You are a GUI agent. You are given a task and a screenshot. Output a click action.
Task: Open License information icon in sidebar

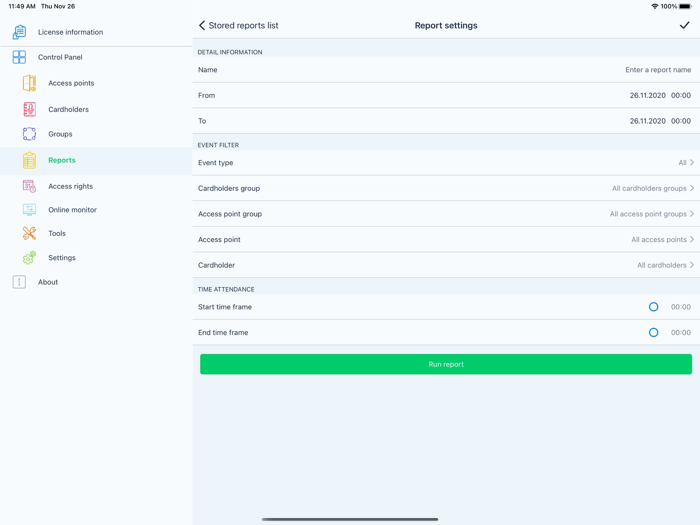coord(19,32)
